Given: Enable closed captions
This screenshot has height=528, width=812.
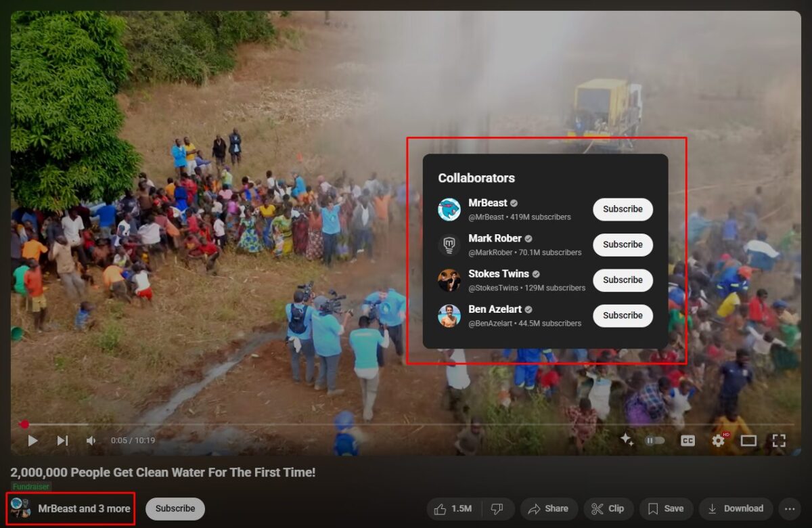Looking at the screenshot, I should 687,440.
